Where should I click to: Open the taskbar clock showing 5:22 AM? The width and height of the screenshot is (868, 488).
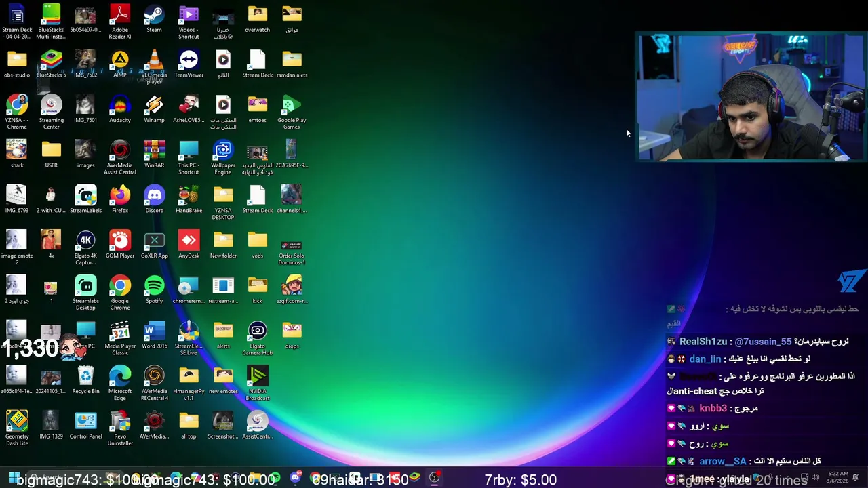tap(837, 478)
